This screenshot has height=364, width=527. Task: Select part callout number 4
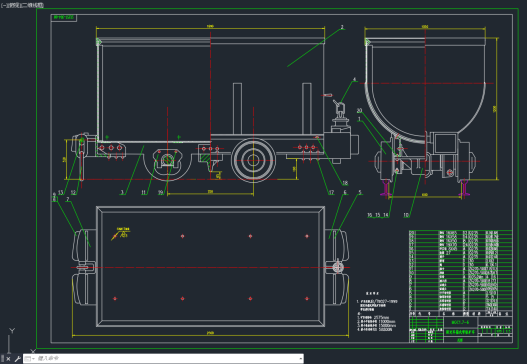click(x=354, y=80)
